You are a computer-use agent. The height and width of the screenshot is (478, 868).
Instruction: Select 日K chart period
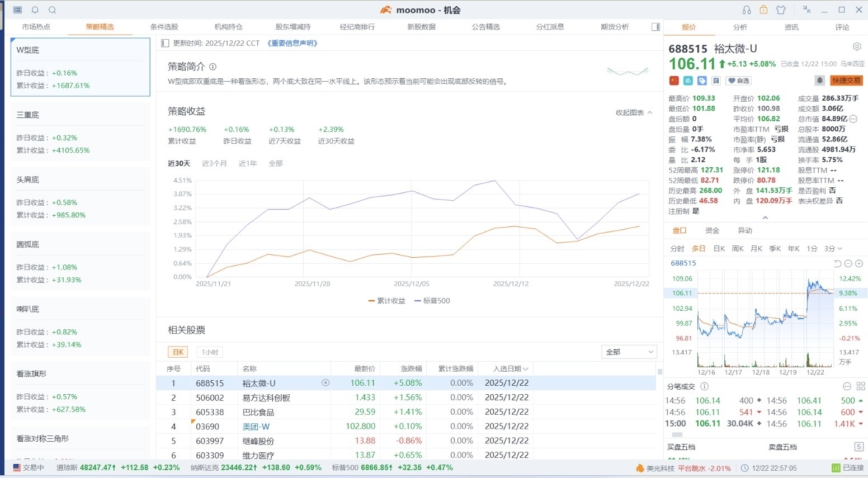coord(719,249)
